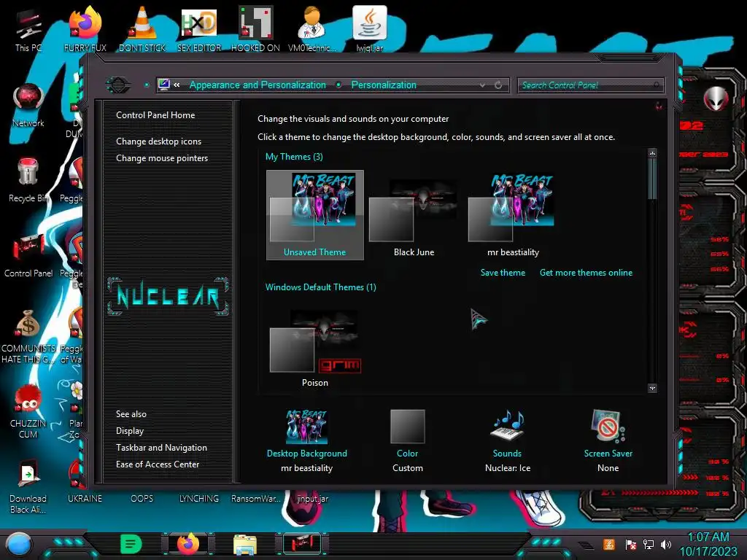Viewport: 747px width, 560px height.
Task: Open CHUZZIN CUM desktop shortcut
Action: coord(28,412)
